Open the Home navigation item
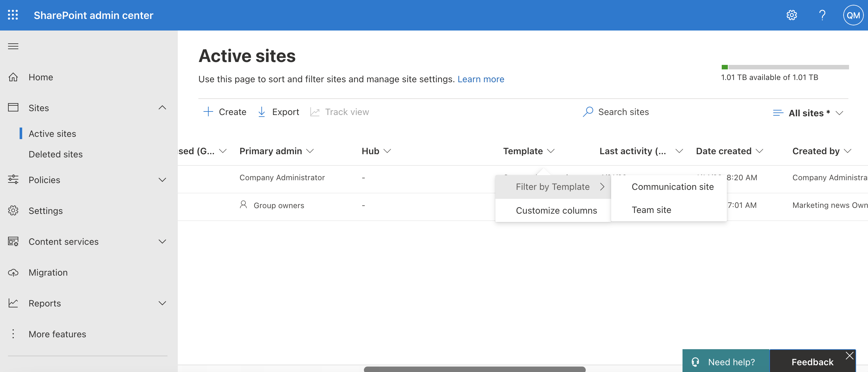868x372 pixels. [x=41, y=77]
